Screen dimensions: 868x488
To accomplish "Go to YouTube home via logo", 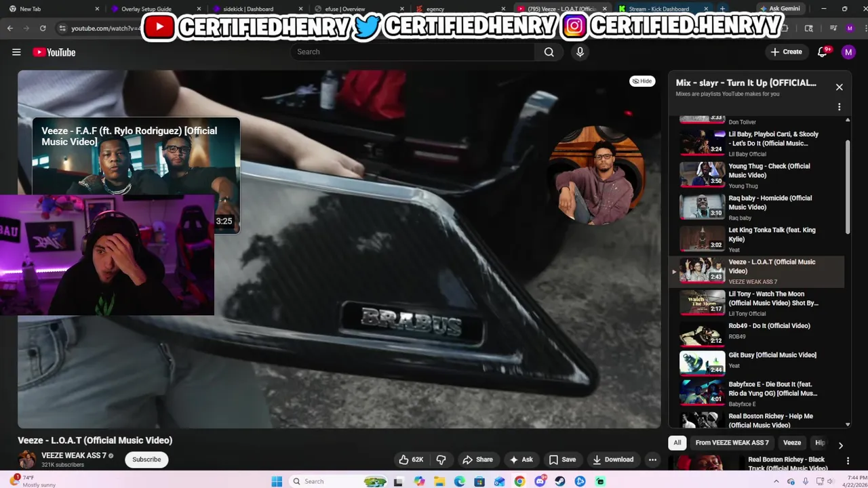I will click(x=54, y=52).
